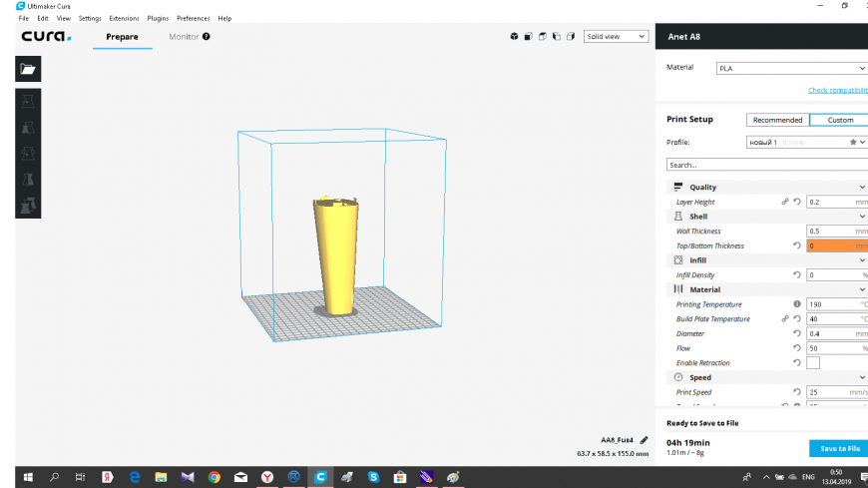
Task: Open the View menu
Action: tap(64, 18)
